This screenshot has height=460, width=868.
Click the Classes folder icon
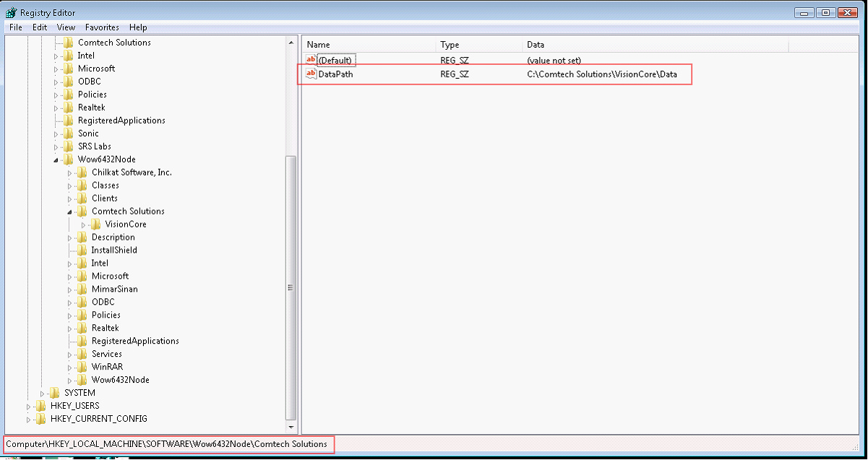click(82, 186)
